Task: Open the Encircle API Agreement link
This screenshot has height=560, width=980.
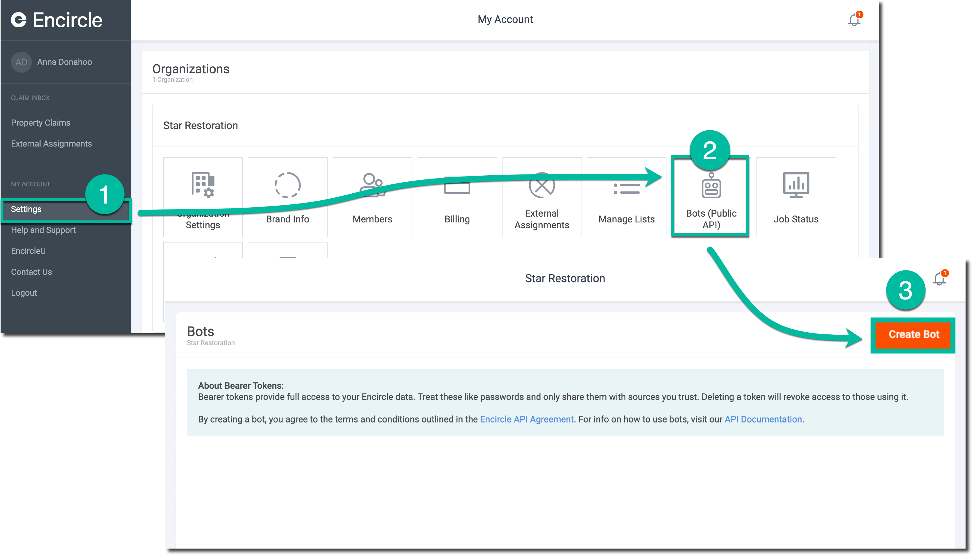Action: click(x=526, y=419)
